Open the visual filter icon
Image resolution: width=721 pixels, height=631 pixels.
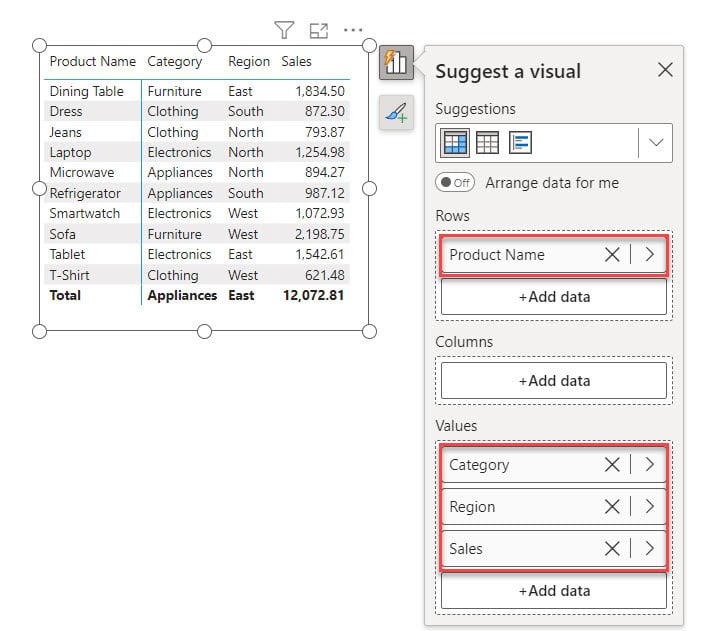click(284, 30)
